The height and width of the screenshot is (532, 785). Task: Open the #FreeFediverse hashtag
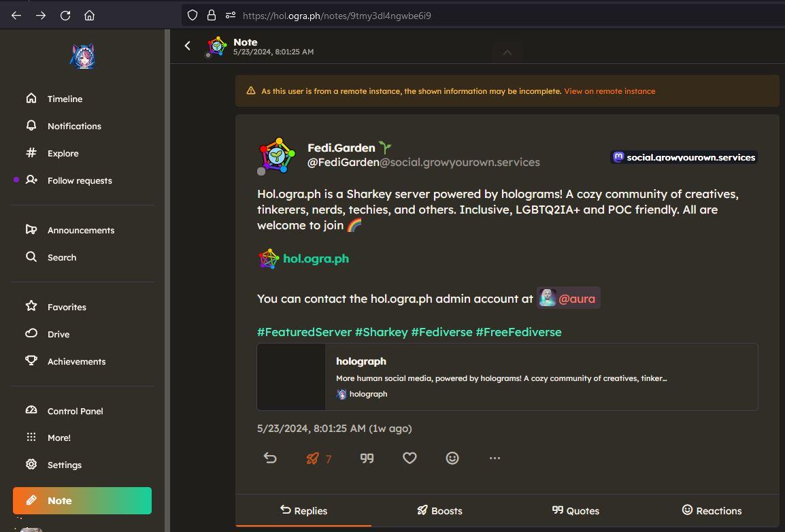pos(518,332)
